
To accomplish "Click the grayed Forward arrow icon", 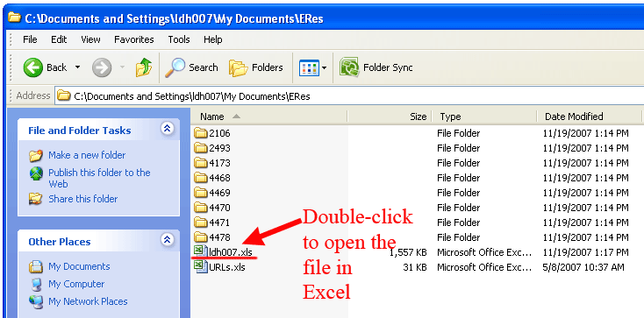I will click(x=102, y=67).
